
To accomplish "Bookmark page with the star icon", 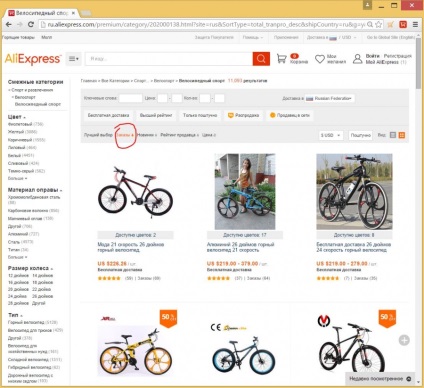I will click(378, 24).
